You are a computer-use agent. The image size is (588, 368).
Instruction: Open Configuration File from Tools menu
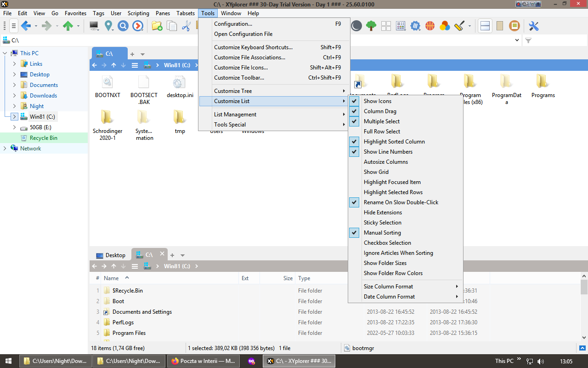click(x=244, y=34)
